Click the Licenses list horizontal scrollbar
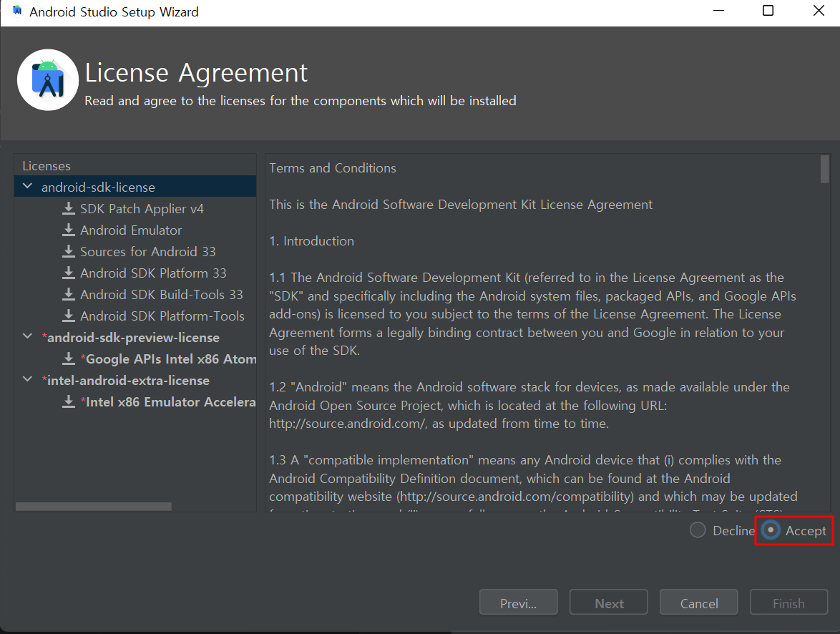The height and width of the screenshot is (634, 840). point(94,507)
